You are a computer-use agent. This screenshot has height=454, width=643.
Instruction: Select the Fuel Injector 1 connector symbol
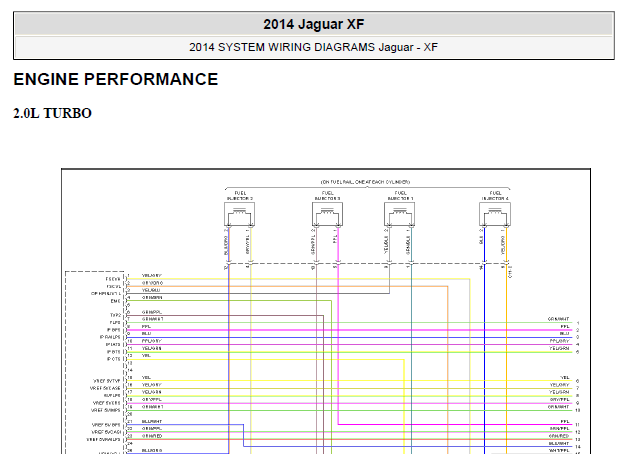(x=399, y=214)
